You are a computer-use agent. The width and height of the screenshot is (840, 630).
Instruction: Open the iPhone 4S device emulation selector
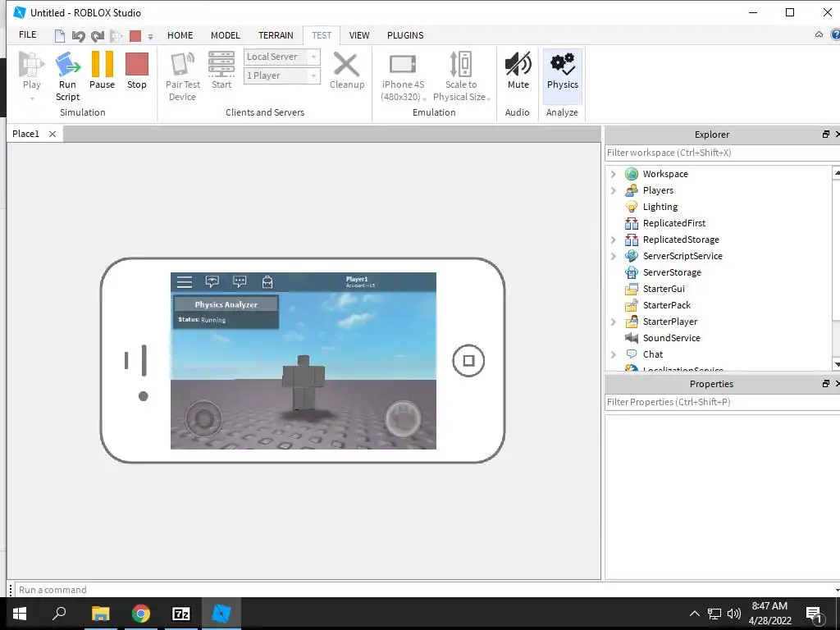pyautogui.click(x=403, y=76)
